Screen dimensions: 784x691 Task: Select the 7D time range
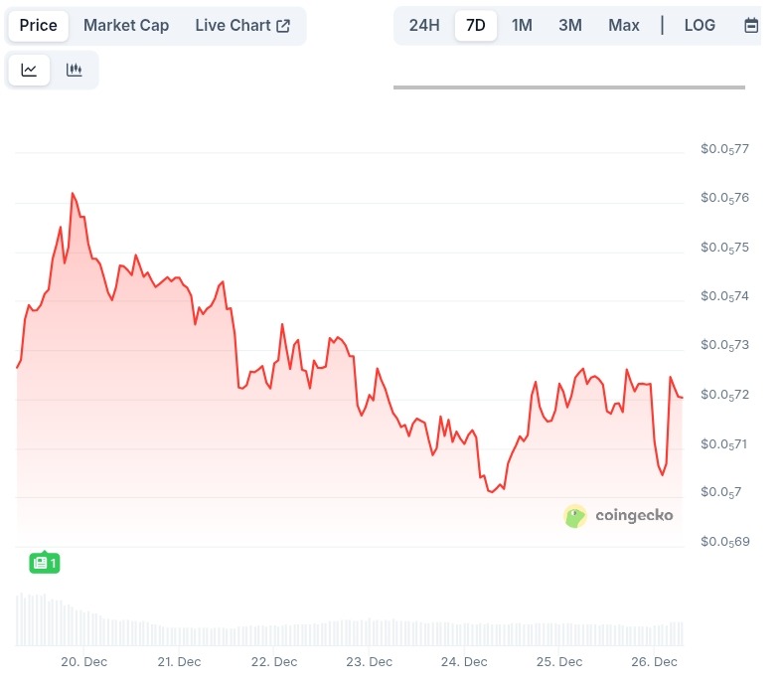(x=476, y=26)
